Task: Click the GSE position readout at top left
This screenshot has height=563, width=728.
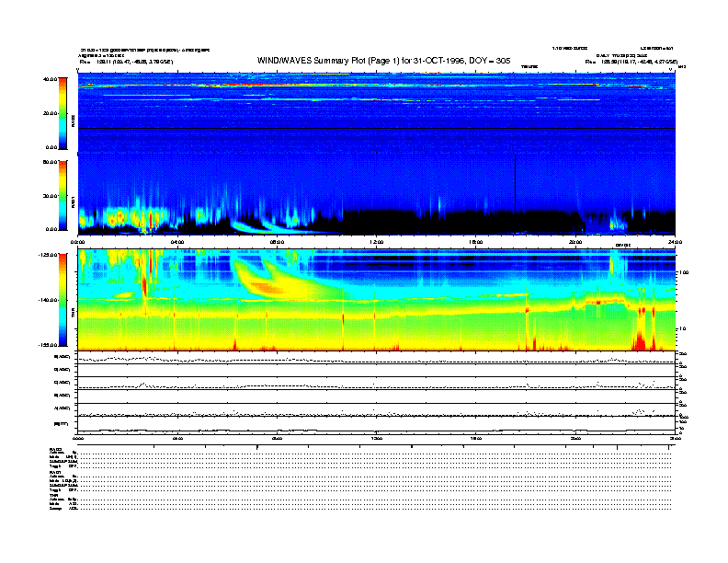Action: pyautogui.click(x=126, y=62)
